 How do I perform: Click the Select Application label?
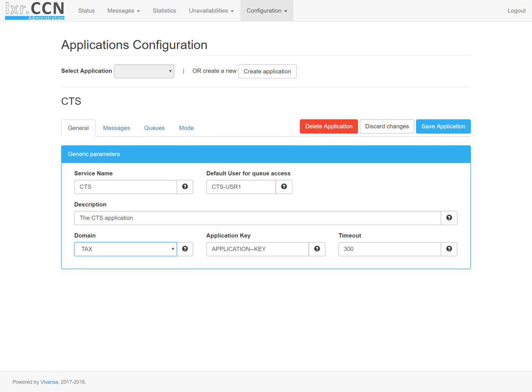87,71
